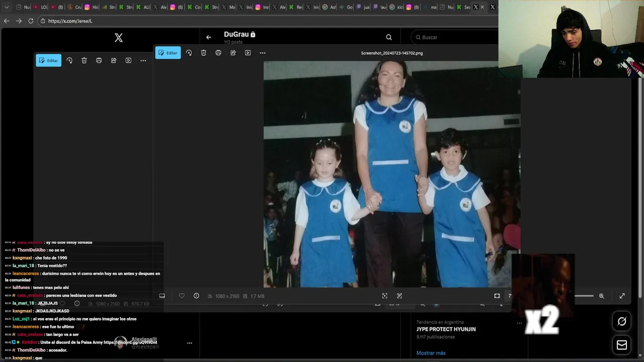The height and width of the screenshot is (362, 644).
Task: Switch to the Go browser tab
Action: (x=346, y=7)
